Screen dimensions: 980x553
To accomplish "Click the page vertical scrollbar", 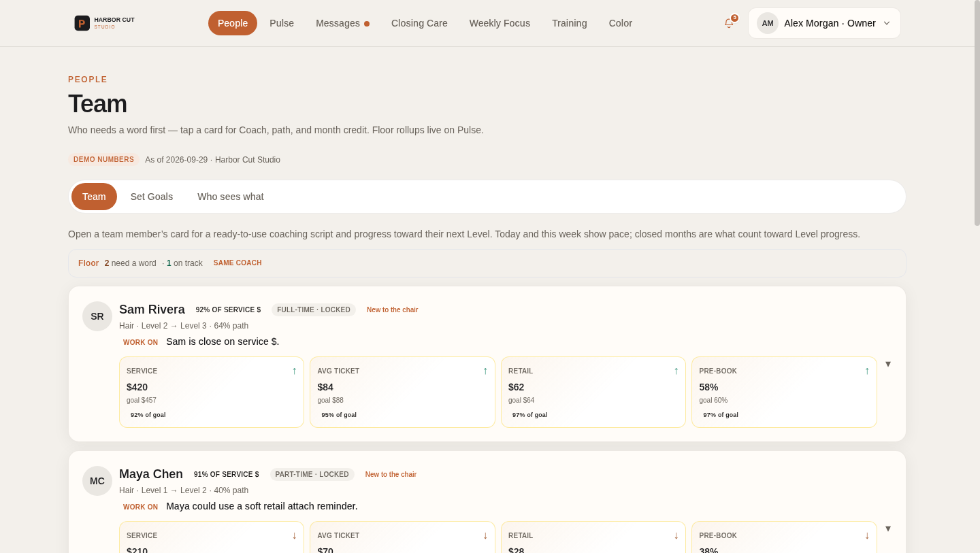I will (977, 113).
